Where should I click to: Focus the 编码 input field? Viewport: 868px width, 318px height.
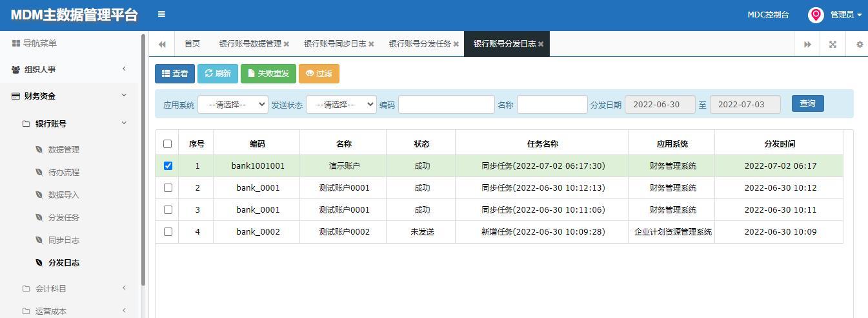click(x=446, y=104)
